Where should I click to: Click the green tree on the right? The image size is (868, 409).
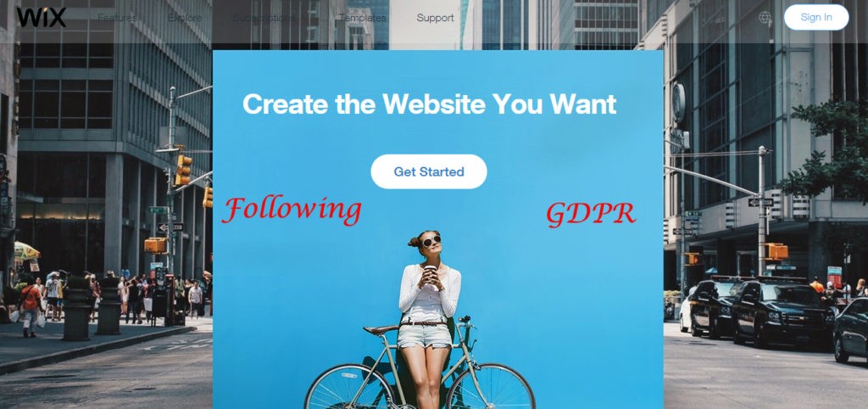click(831, 149)
